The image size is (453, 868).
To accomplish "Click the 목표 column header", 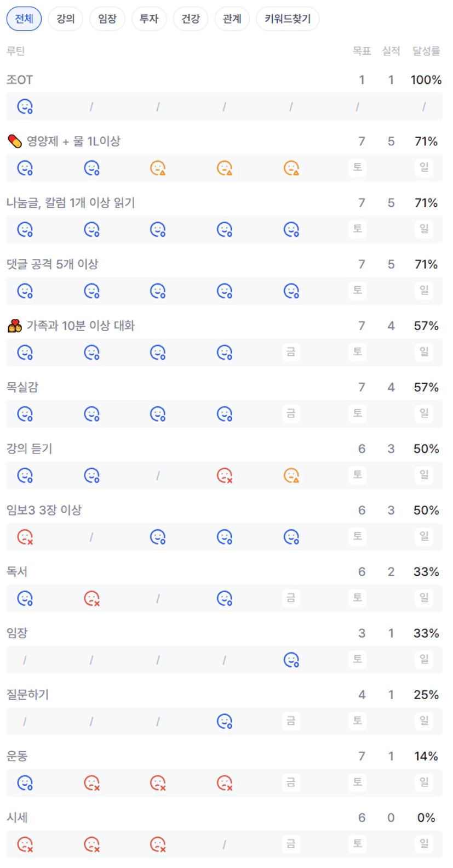I will click(362, 51).
